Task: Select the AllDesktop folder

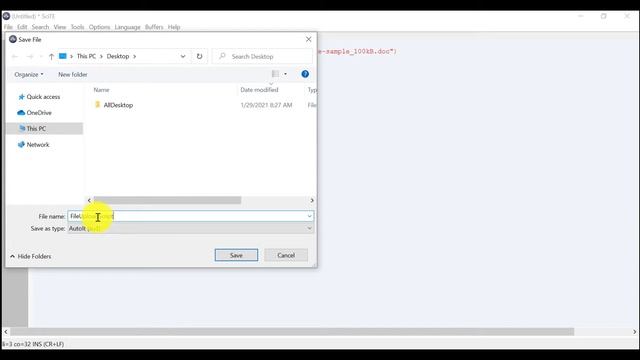Action: click(x=118, y=105)
